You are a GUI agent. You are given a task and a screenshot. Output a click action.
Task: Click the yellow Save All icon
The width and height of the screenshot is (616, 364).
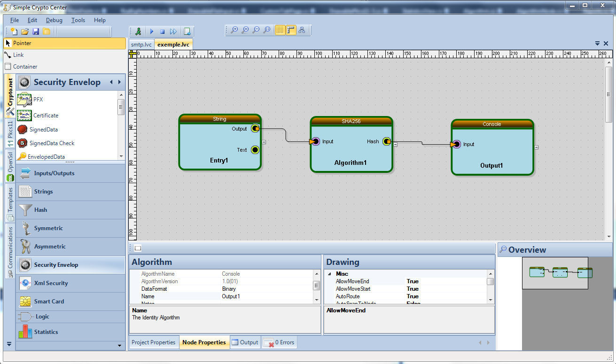click(x=47, y=31)
